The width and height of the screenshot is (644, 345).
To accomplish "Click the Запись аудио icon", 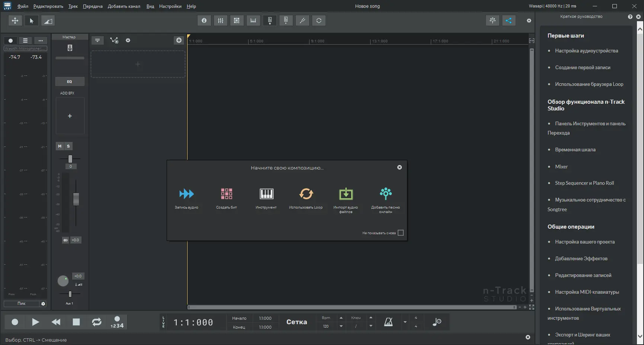I will 186,194.
